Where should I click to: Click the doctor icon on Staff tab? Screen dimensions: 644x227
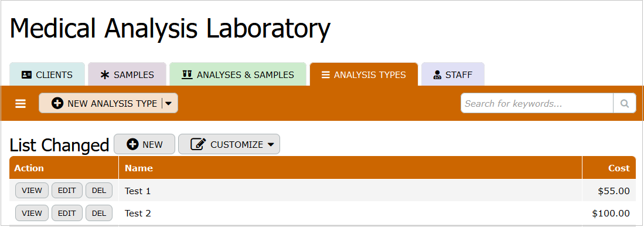point(437,75)
